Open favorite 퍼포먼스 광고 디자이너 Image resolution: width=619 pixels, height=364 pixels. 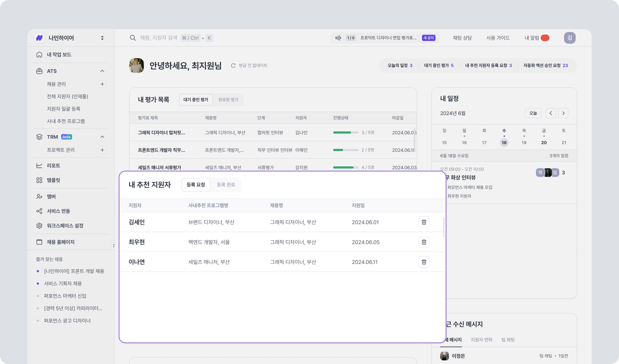tap(67, 321)
